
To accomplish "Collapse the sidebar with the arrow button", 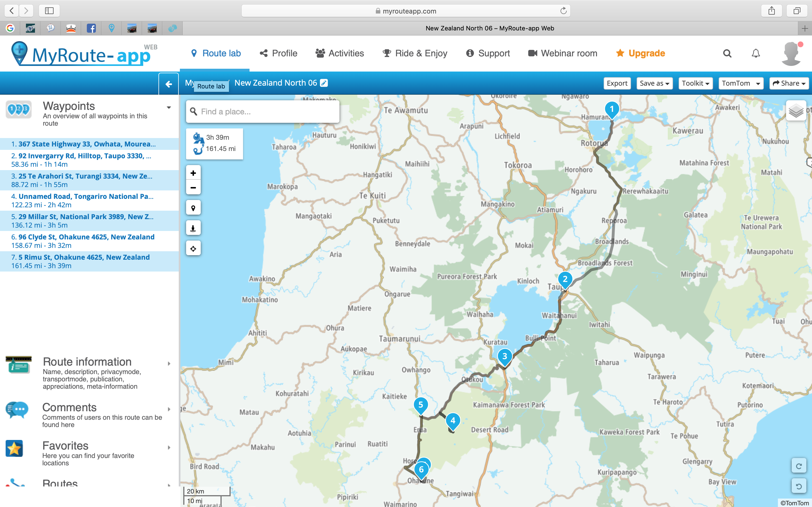I will (x=168, y=84).
